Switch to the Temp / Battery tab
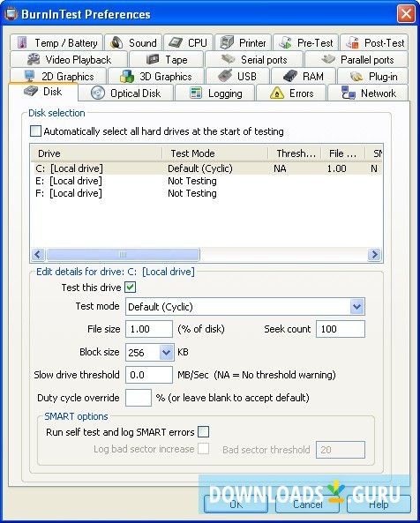 click(56, 42)
